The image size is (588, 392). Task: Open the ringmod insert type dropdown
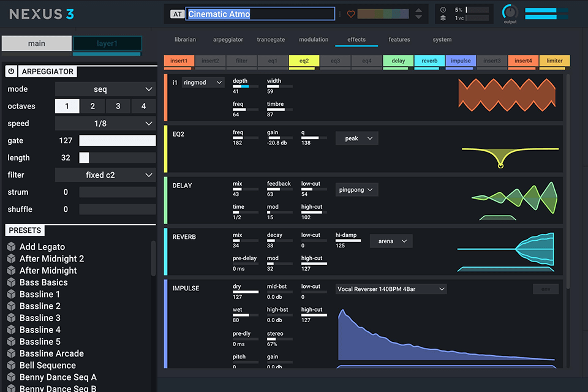(x=203, y=83)
